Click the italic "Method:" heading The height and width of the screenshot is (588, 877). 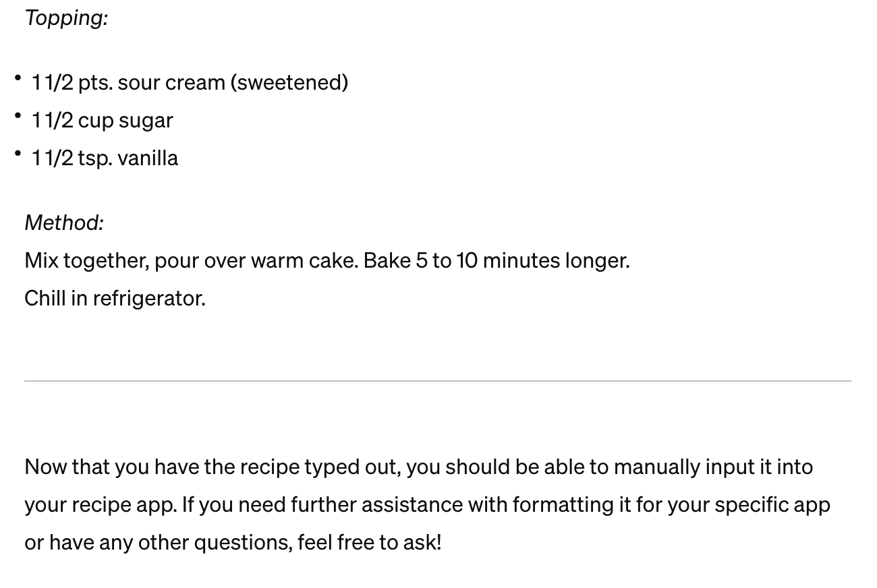[64, 223]
